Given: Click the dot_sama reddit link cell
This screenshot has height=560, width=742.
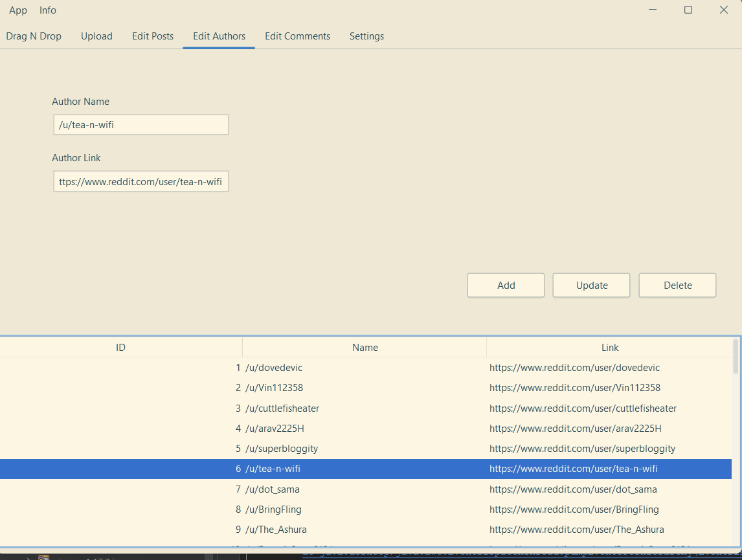Looking at the screenshot, I should [609, 489].
